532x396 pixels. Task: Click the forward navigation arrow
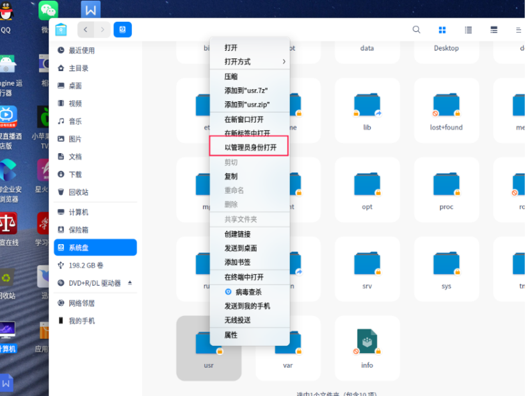[x=102, y=29]
